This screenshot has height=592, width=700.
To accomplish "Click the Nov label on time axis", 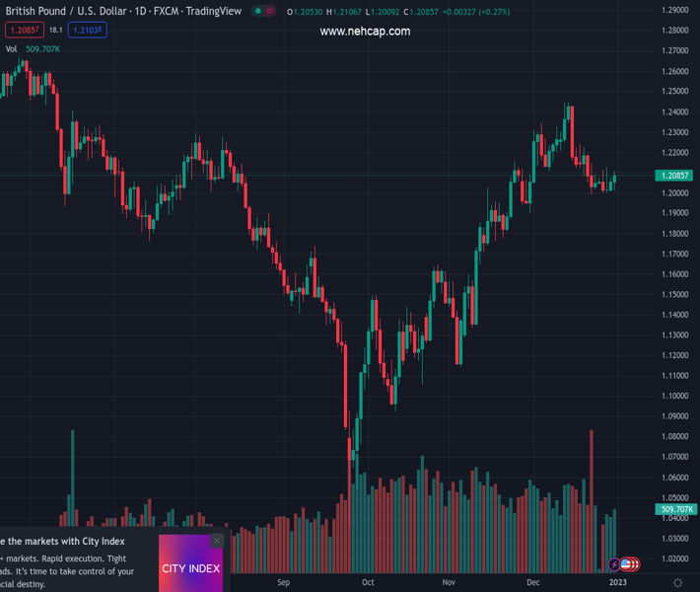I will (450, 583).
